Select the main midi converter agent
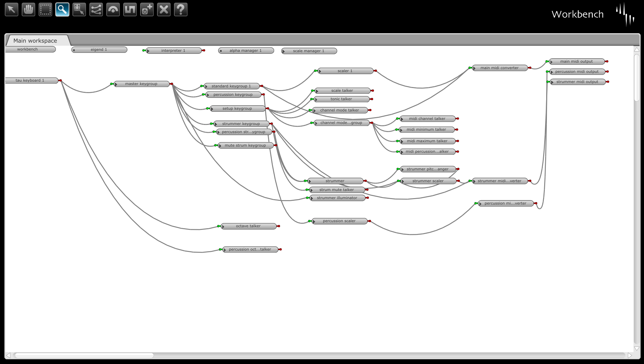 pos(499,68)
